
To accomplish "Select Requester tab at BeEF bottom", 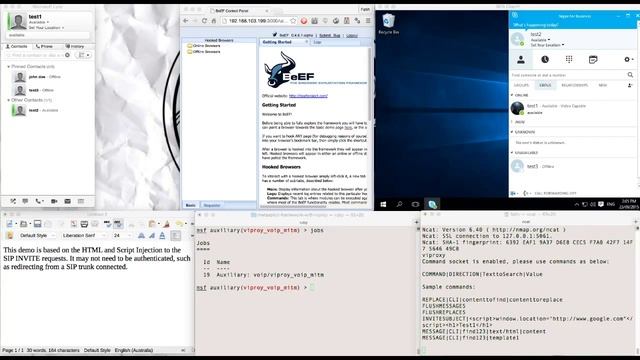I will tap(212, 205).
